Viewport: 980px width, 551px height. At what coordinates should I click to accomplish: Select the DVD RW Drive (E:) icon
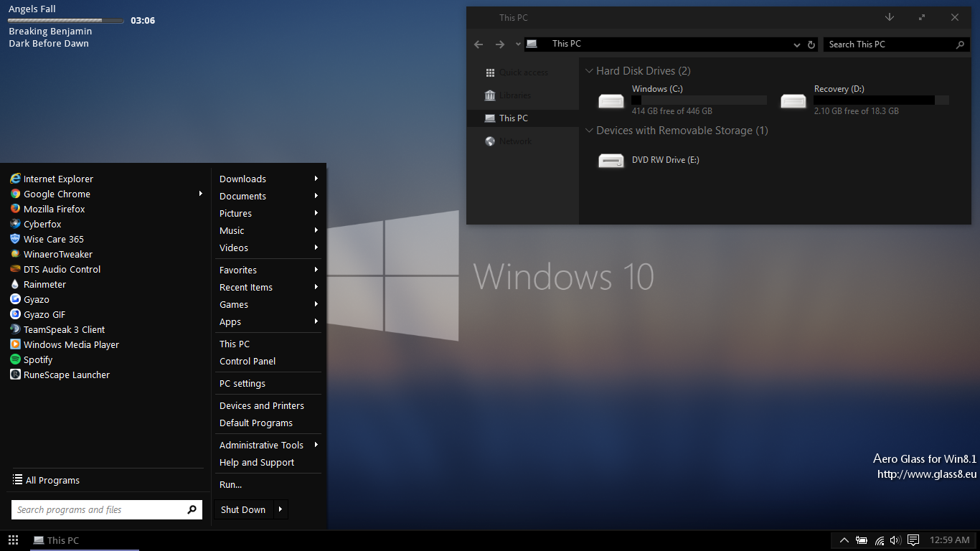point(611,161)
